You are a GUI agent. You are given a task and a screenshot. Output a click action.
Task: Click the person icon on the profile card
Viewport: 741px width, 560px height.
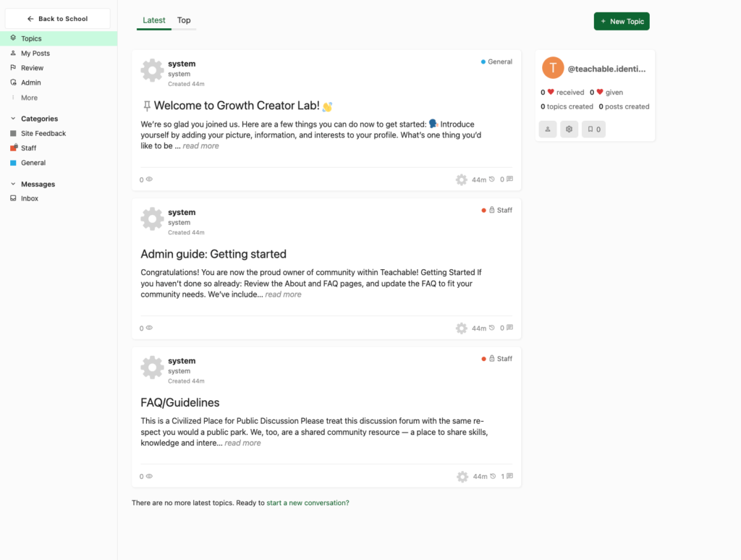tap(548, 128)
